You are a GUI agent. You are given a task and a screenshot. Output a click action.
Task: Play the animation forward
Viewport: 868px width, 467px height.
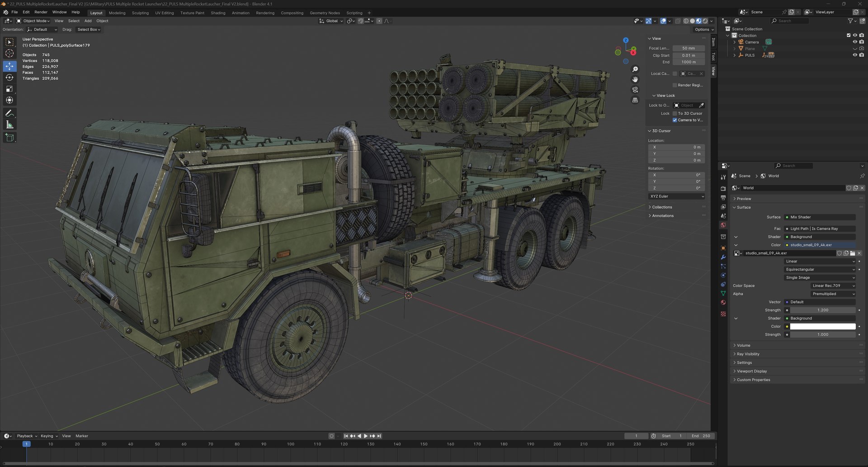point(365,436)
